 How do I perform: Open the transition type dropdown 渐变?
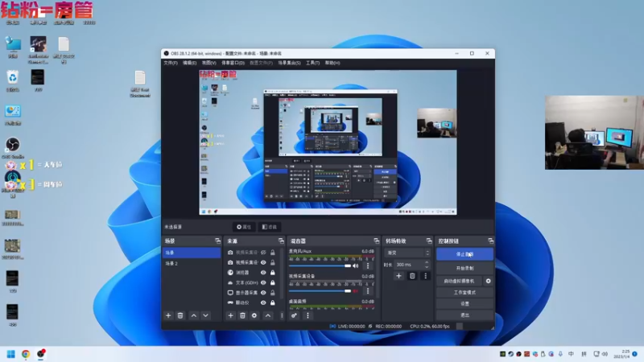pos(407,253)
